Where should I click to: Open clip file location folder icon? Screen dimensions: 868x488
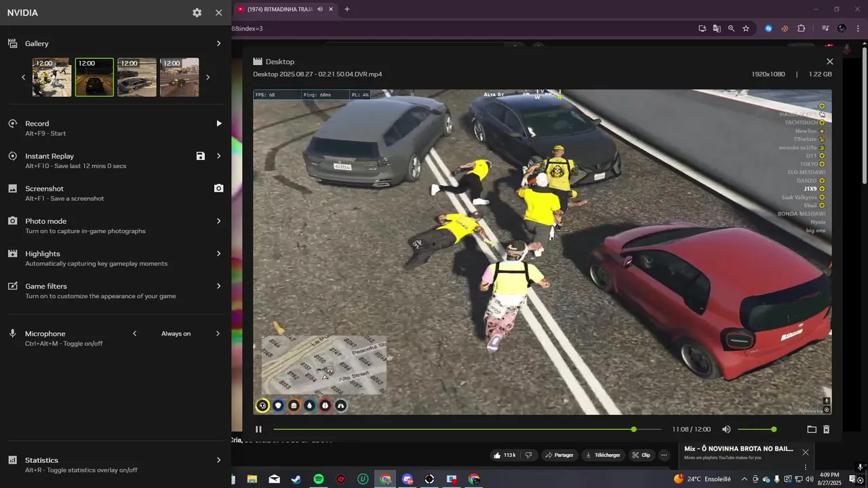point(812,429)
